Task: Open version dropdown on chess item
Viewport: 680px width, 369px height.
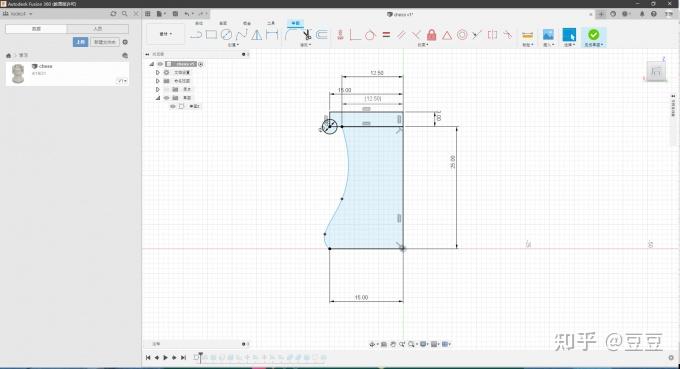Action: (122, 81)
